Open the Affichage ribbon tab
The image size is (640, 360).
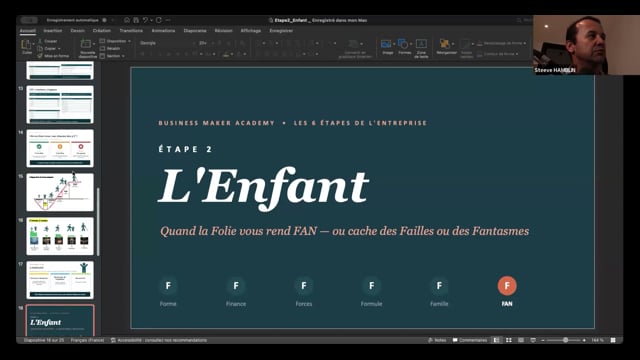[251, 31]
